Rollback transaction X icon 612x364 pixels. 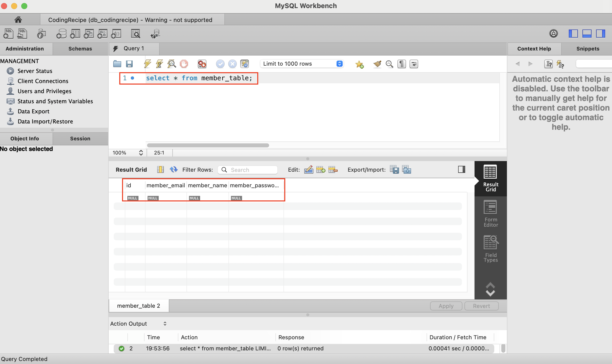232,64
